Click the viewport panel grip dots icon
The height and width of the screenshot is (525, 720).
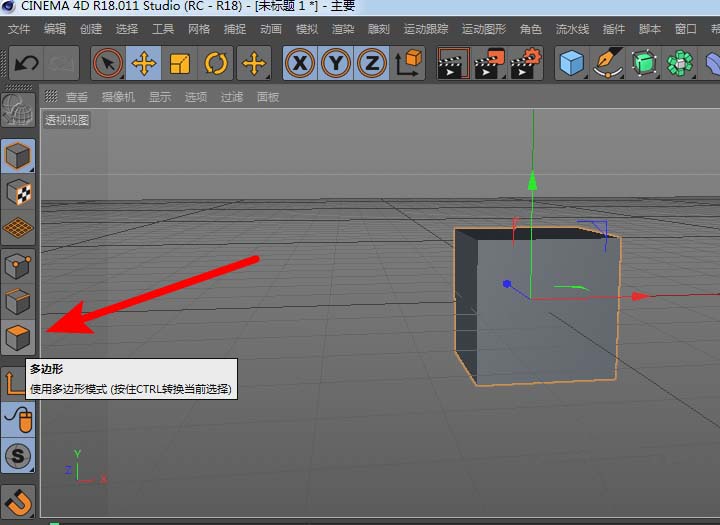(51, 96)
